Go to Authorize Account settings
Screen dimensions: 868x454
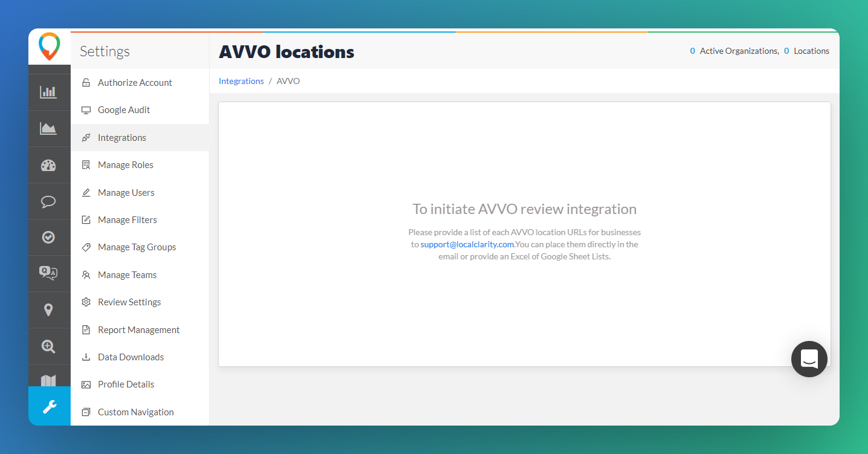[135, 83]
